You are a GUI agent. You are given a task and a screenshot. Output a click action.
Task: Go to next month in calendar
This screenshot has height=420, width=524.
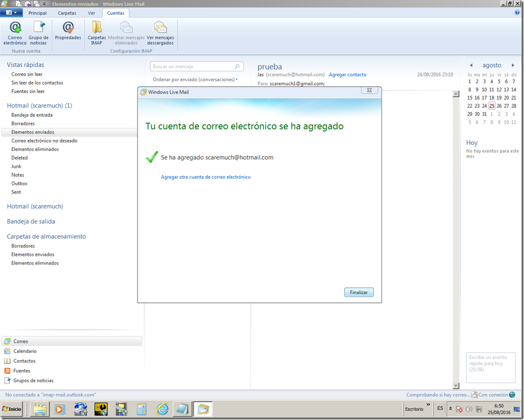click(513, 65)
